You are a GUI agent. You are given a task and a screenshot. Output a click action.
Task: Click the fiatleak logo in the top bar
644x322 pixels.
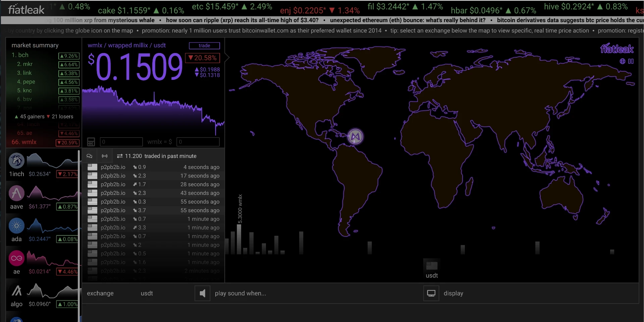point(26,9)
